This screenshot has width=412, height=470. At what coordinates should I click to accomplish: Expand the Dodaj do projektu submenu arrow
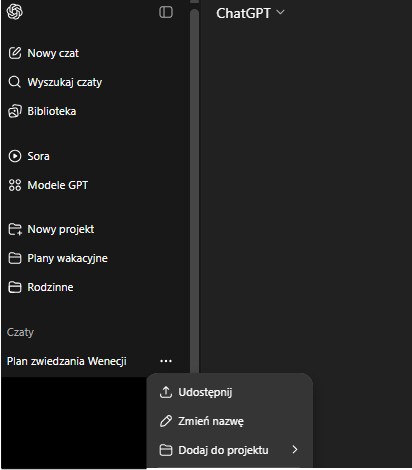pos(295,450)
